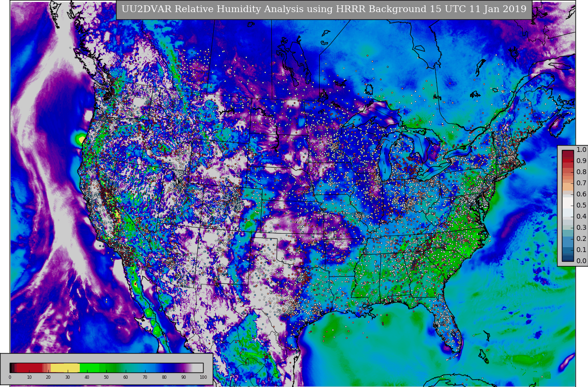Click the peach band on the right colorbar
This screenshot has width=588, height=387.
pos(568,186)
